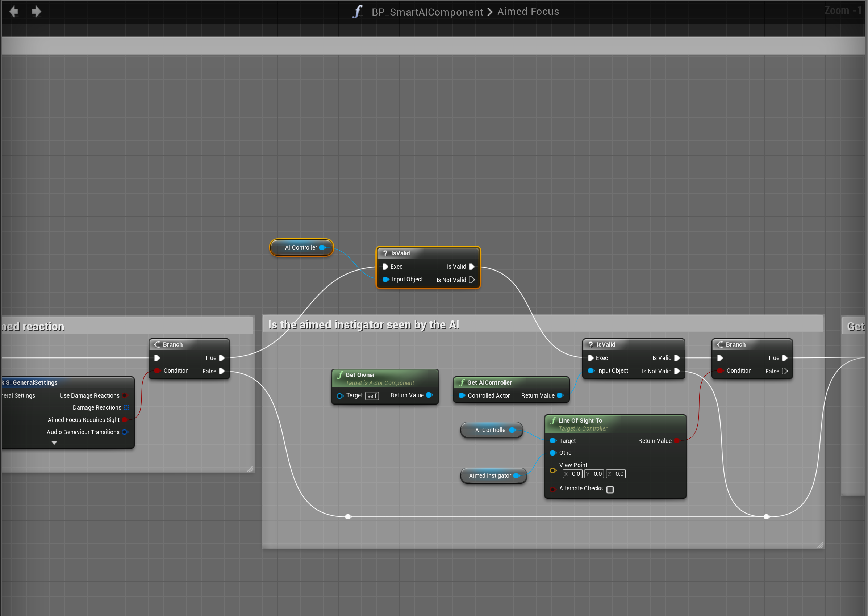The image size is (868, 616).
Task: Click resize handle of Is the aimed instigator comment
Action: tap(820, 545)
